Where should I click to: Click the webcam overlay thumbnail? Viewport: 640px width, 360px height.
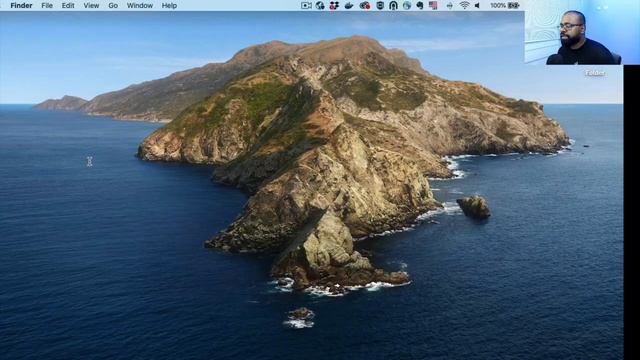click(x=573, y=38)
